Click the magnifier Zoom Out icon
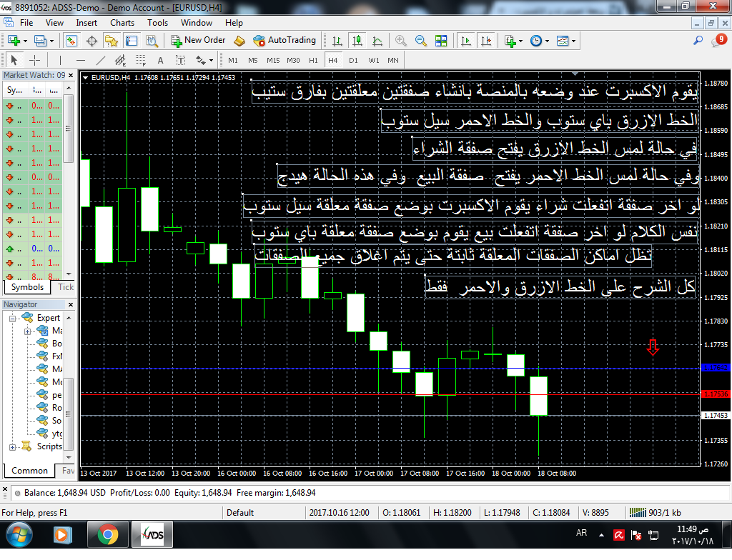732x560 pixels. click(x=421, y=41)
